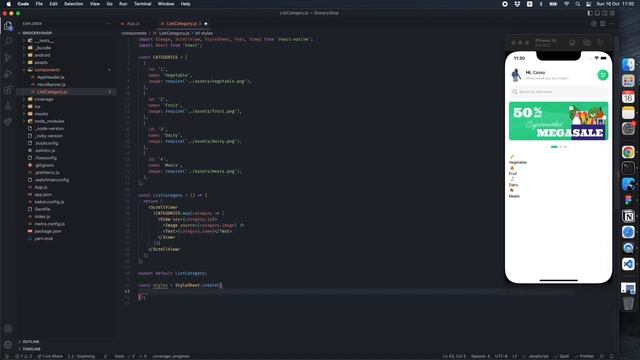Open the Testing flask view
640x360 pixels.
coord(8,106)
